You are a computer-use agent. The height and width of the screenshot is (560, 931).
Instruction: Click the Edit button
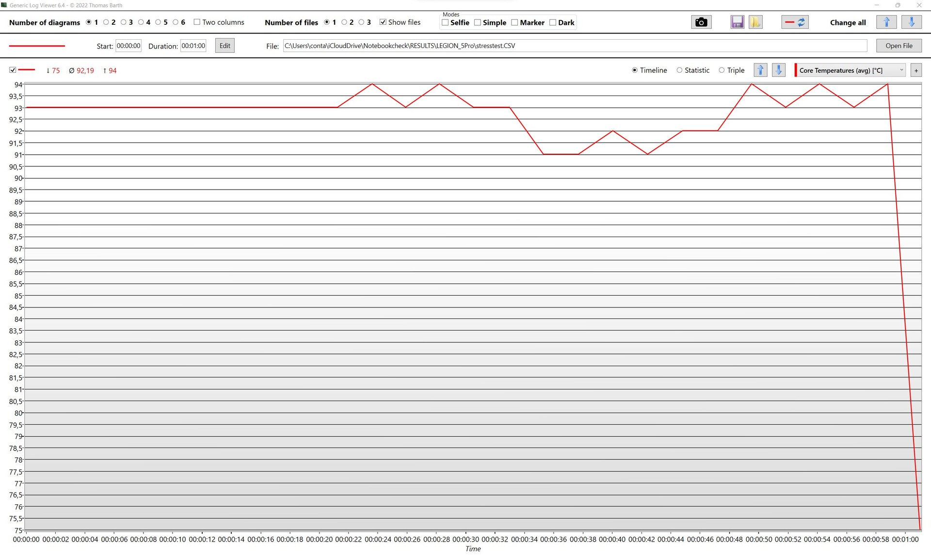[225, 46]
